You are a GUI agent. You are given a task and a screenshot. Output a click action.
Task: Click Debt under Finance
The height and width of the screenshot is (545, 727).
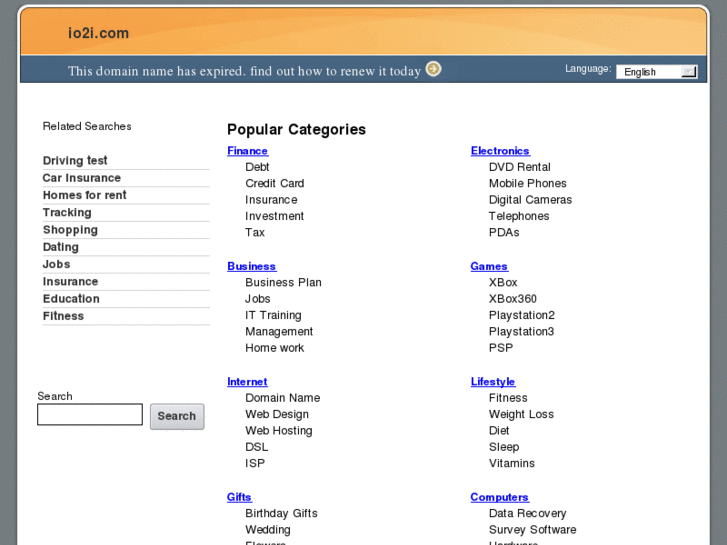click(257, 167)
